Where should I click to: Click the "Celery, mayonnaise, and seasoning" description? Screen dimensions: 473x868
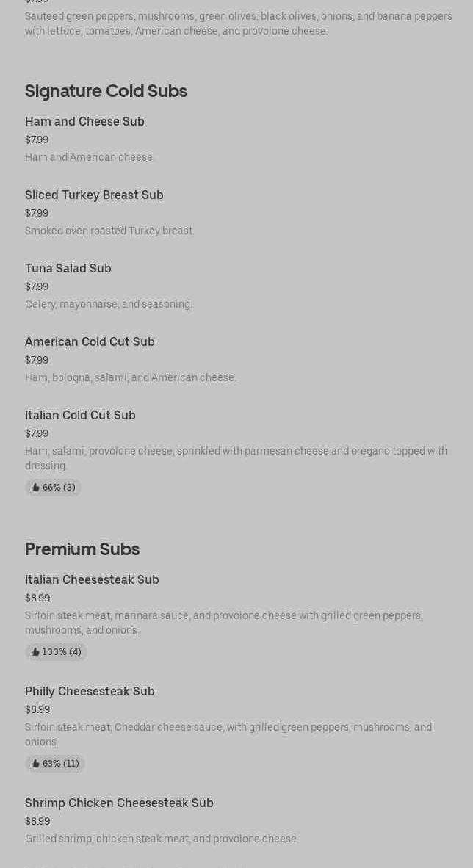108,304
